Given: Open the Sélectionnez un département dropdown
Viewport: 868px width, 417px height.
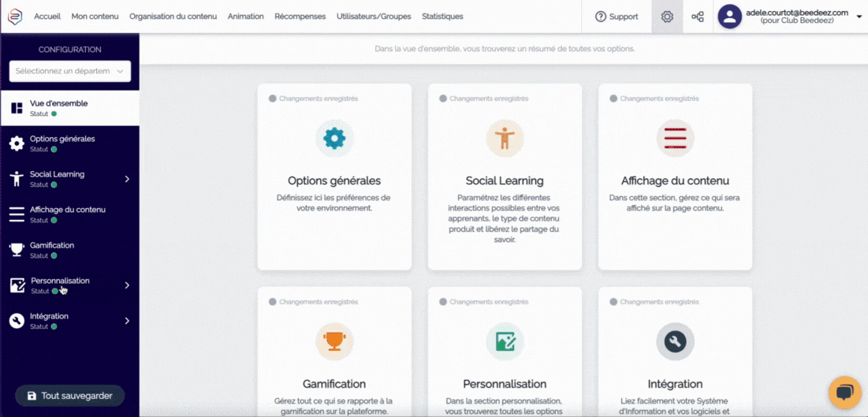Looking at the screenshot, I should pos(70,71).
